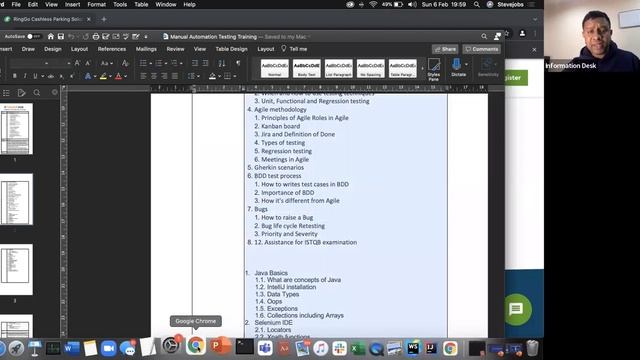640x360 pixels.
Task: Align text right
Action: (x=164, y=76)
